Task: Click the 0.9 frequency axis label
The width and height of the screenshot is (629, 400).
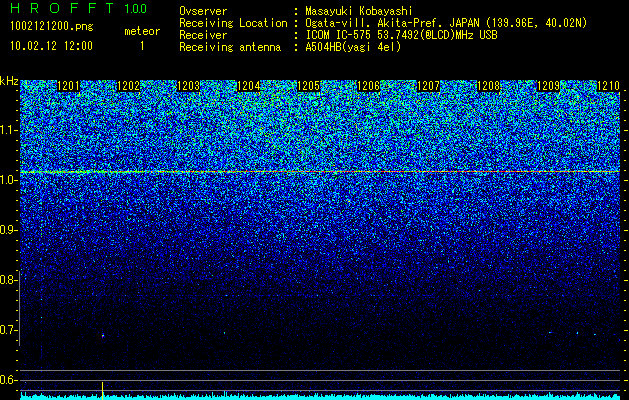Action: (9, 230)
